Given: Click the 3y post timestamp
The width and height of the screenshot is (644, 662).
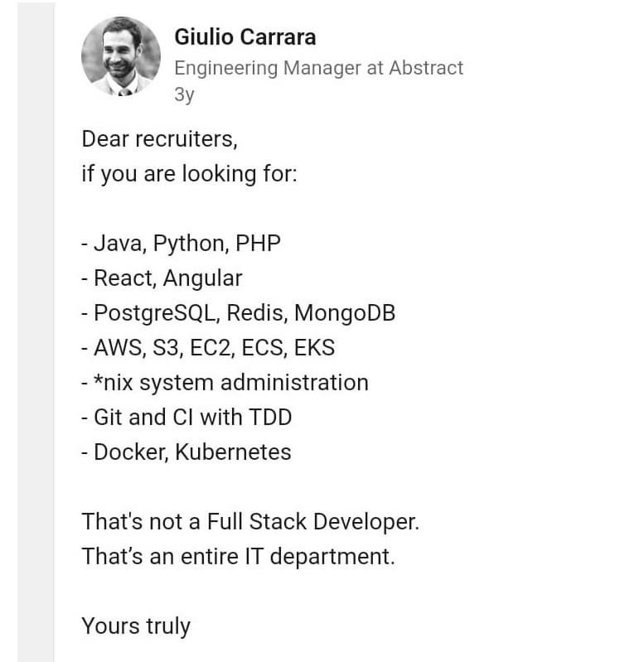Looking at the screenshot, I should [x=184, y=94].
